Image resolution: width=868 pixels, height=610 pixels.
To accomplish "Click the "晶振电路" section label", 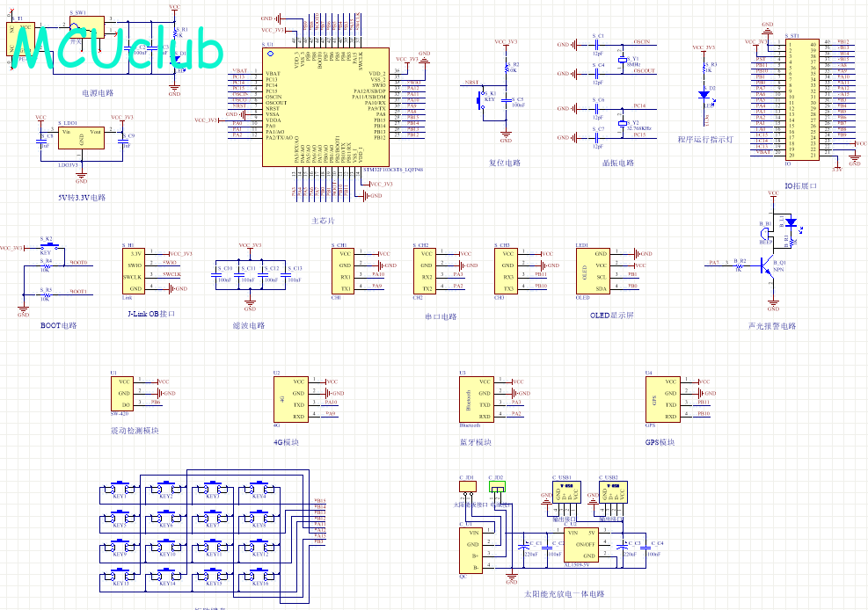I will pos(618,163).
